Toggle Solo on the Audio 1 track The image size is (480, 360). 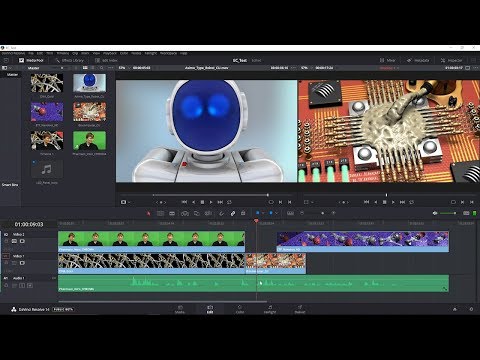click(x=22, y=285)
